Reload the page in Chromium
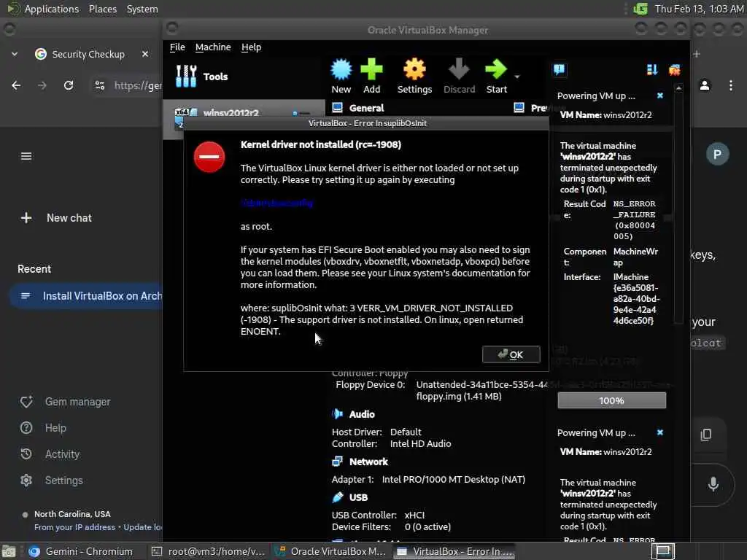The image size is (747, 560). (x=69, y=85)
